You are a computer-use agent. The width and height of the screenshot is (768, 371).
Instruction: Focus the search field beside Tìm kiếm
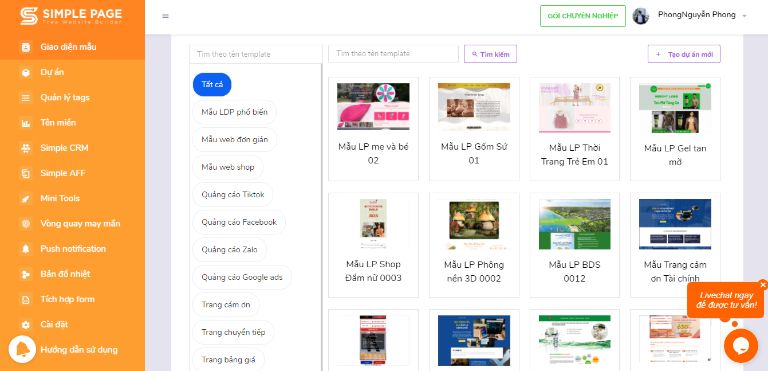(x=393, y=53)
